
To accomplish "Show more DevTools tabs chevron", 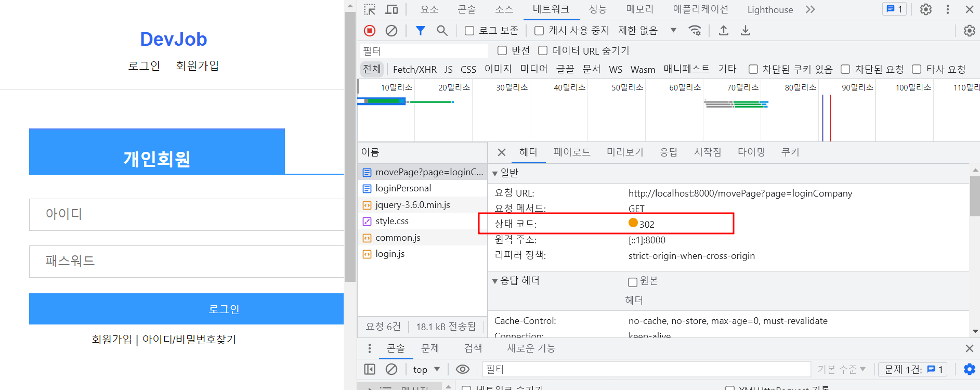I will coord(811,9).
